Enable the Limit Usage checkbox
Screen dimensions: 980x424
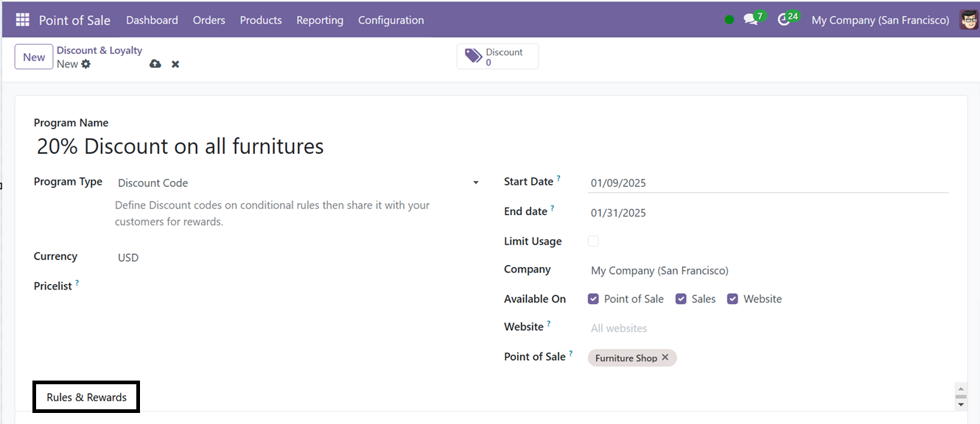[593, 241]
